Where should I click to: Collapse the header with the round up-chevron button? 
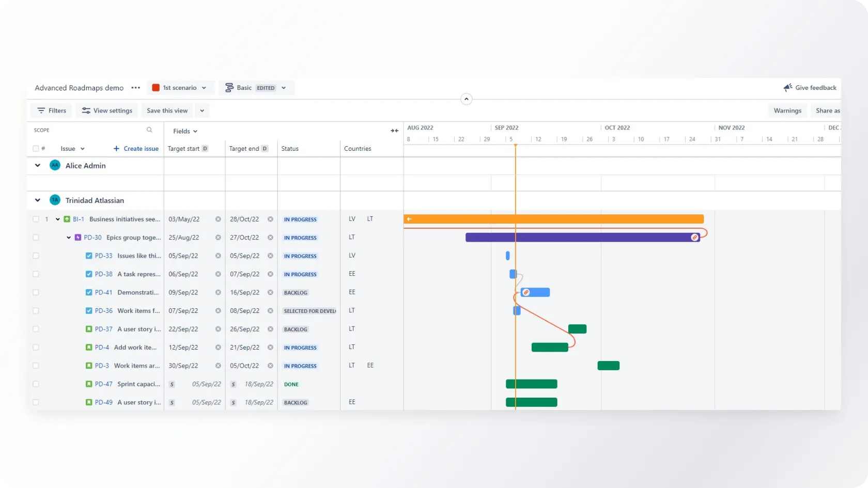466,99
